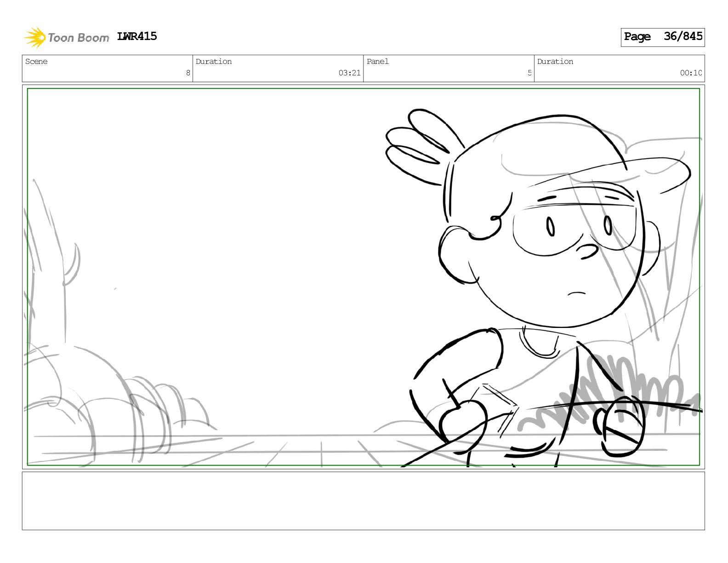Click the storyboard panel drawing
The image size is (728, 563).
tap(364, 277)
